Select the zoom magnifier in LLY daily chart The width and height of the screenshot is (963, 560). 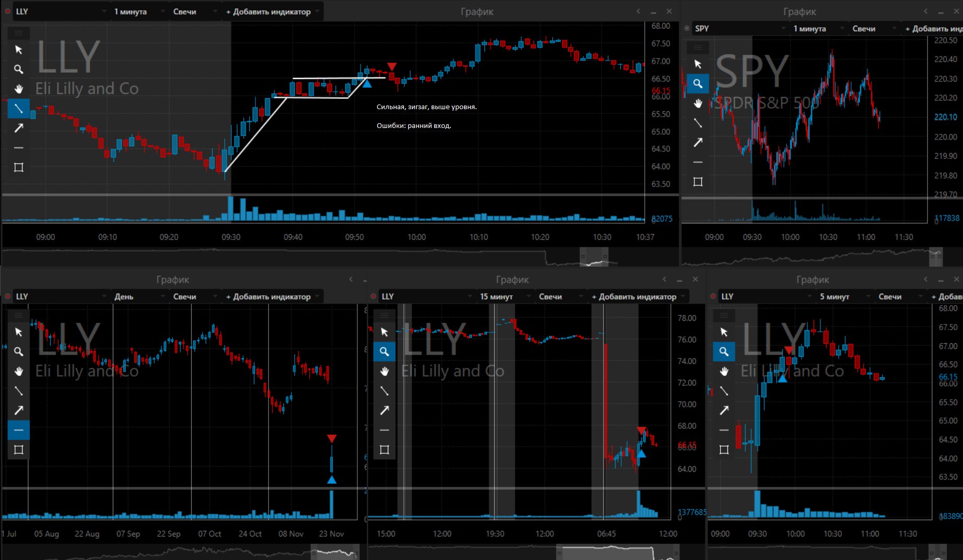18,352
